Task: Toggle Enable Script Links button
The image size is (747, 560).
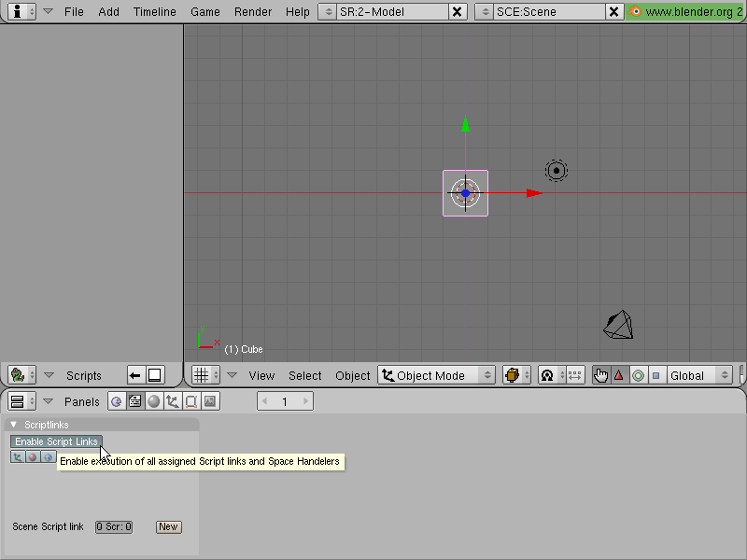Action: pos(56,441)
